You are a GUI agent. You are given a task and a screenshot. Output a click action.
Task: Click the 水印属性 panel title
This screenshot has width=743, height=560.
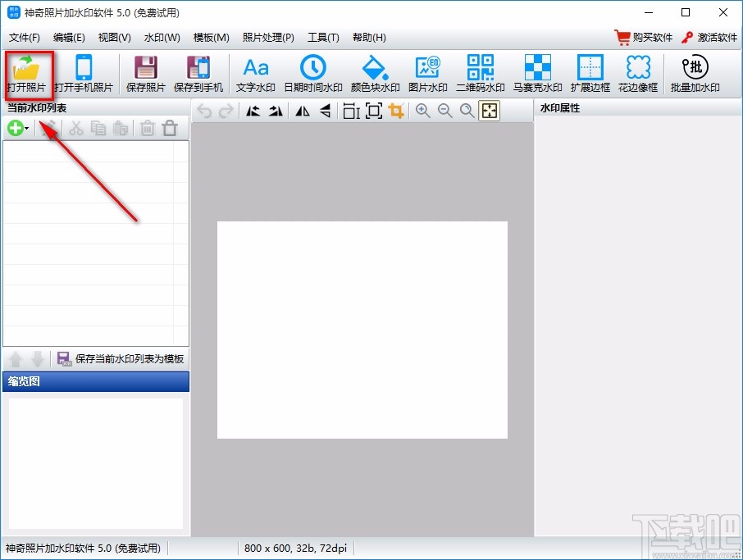[560, 108]
